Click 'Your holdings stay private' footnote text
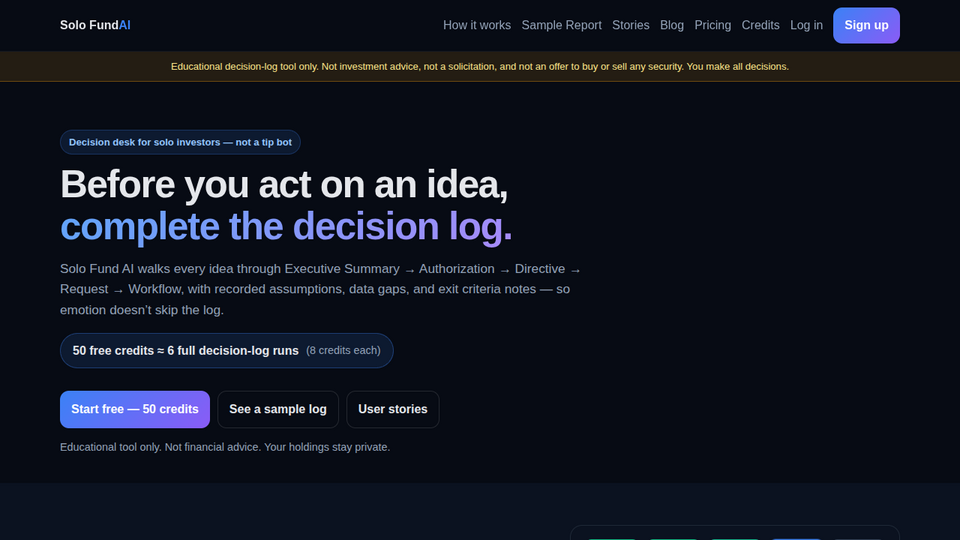The image size is (960, 540). click(327, 447)
